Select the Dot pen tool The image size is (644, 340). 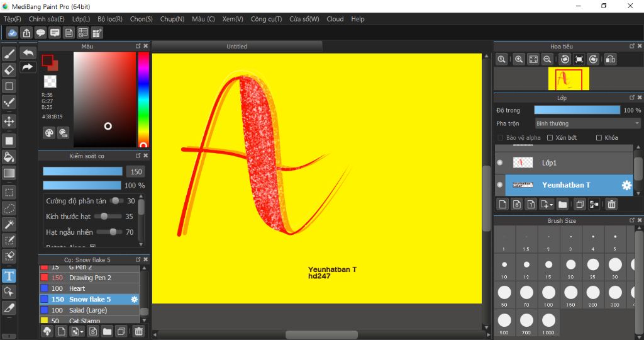tap(9, 103)
